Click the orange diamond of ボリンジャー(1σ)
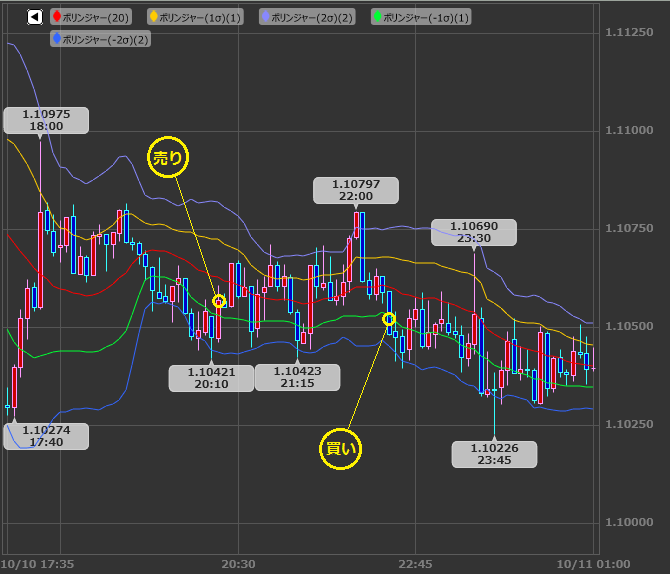 [x=154, y=17]
